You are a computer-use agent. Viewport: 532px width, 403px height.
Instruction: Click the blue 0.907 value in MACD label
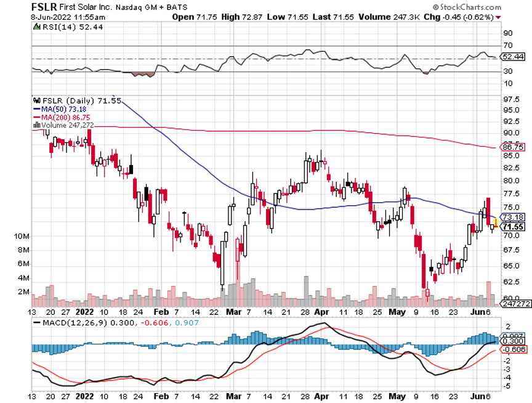pyautogui.click(x=187, y=323)
